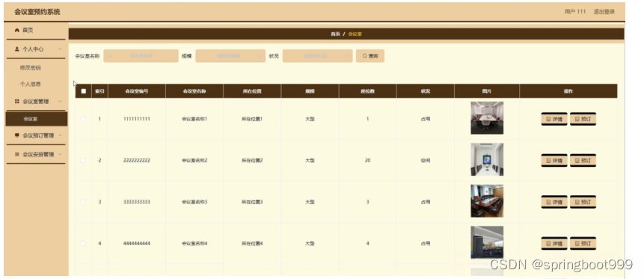Click 退出登录 link
Screen dimensions: 644x279
click(x=604, y=12)
